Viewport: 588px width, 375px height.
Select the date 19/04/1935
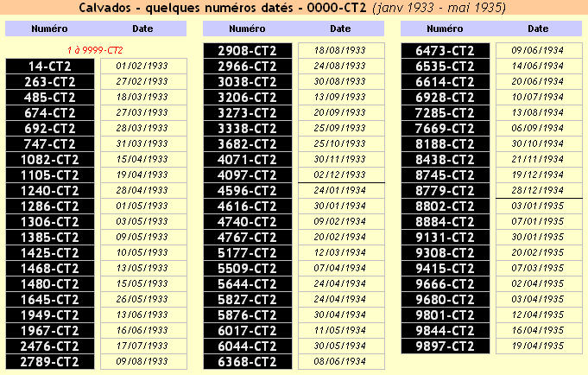(539, 346)
